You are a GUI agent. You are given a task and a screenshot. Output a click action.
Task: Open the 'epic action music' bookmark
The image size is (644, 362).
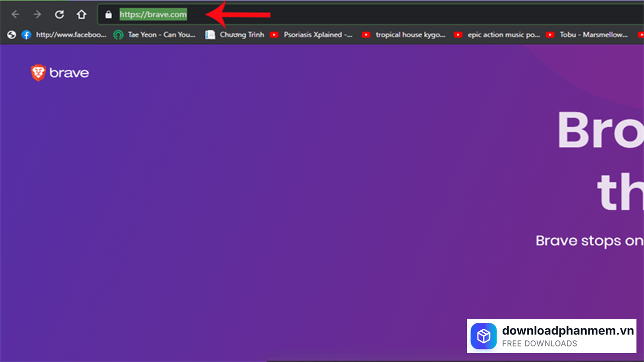point(497,35)
